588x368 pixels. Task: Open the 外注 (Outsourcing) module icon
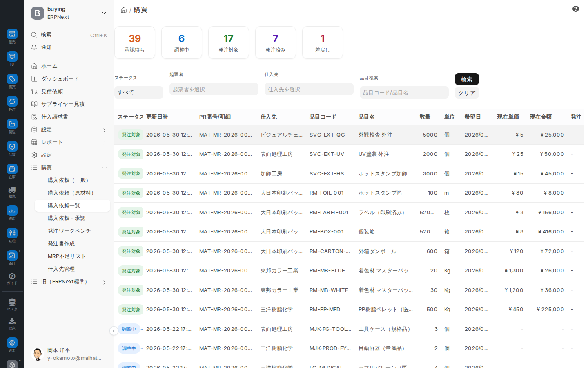(12, 101)
